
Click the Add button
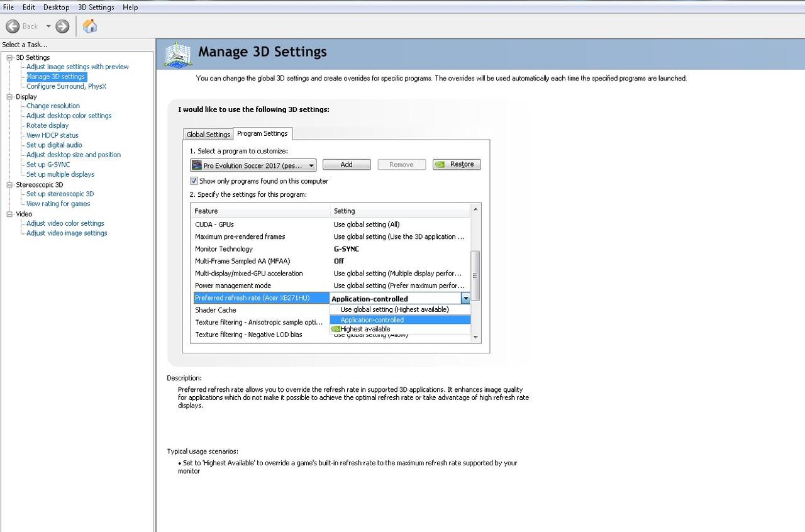click(347, 165)
